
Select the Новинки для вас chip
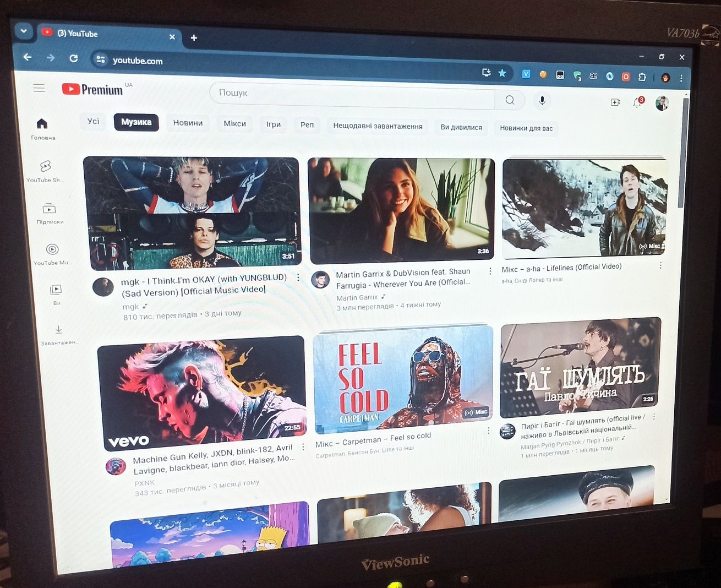pyautogui.click(x=526, y=128)
